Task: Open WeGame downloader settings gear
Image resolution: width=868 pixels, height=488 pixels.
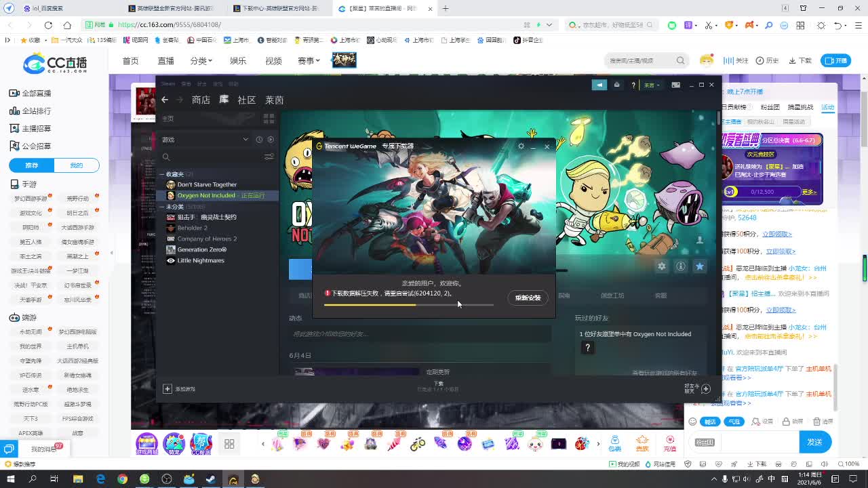Action: click(x=521, y=146)
